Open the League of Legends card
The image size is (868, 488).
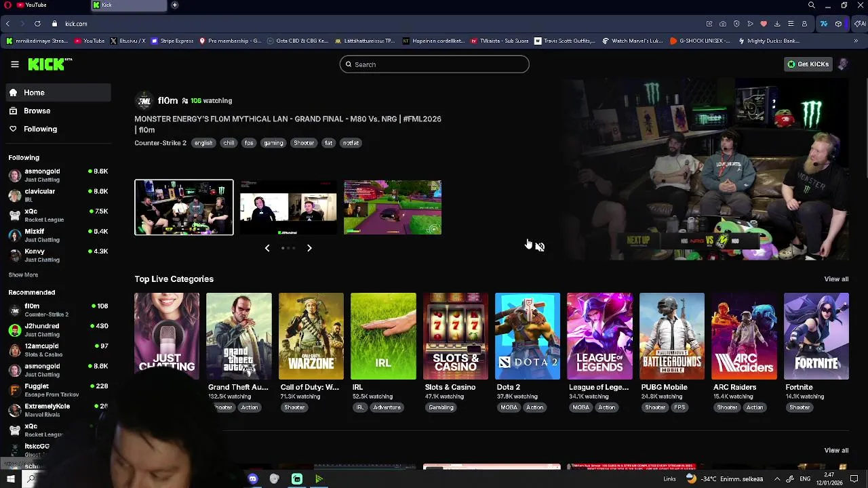pyautogui.click(x=599, y=336)
